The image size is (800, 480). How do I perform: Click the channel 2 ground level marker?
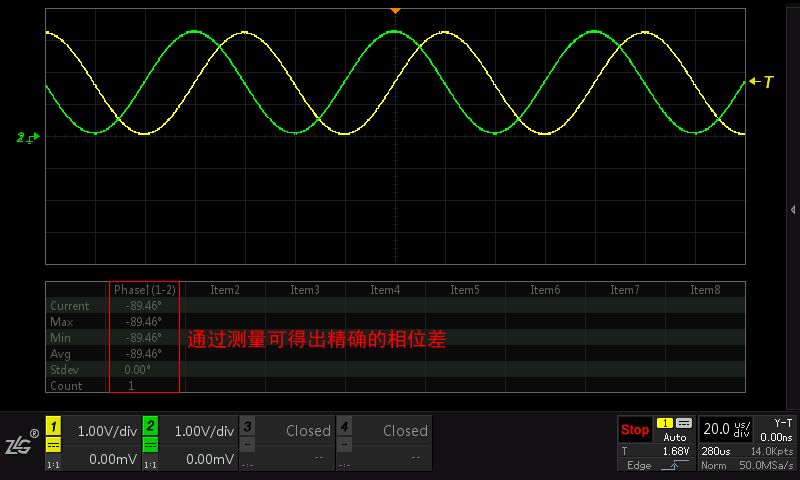pyautogui.click(x=28, y=136)
